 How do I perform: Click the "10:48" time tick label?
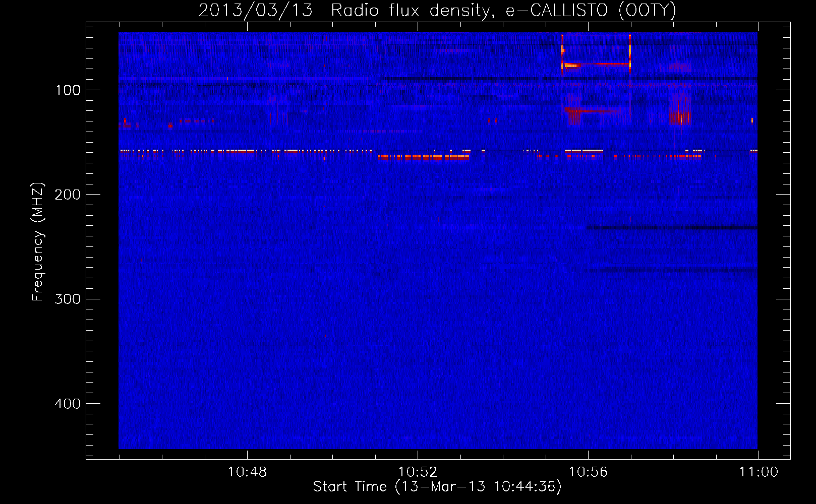[247, 472]
